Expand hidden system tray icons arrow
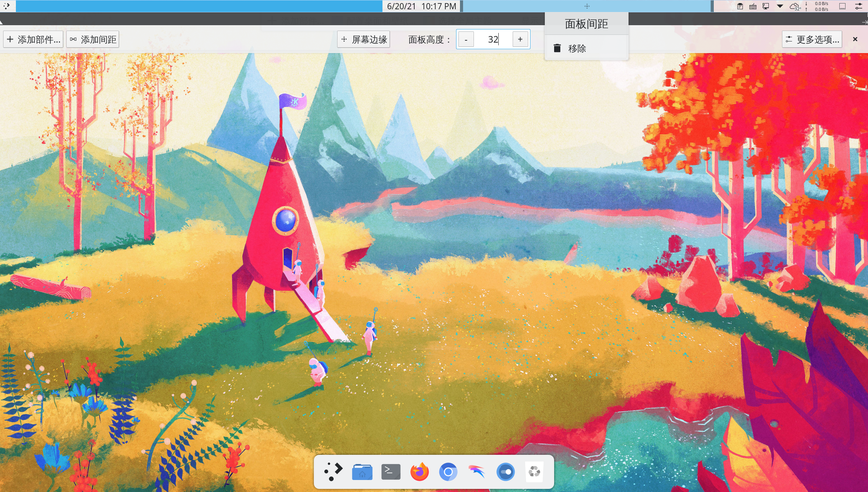This screenshot has height=492, width=868. coord(780,6)
